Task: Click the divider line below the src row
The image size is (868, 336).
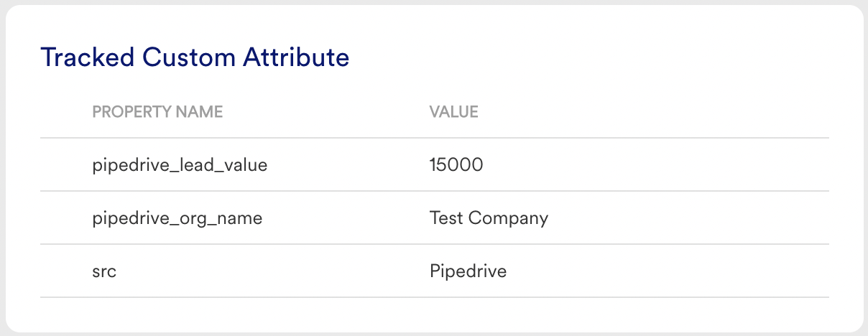Action: (435, 297)
